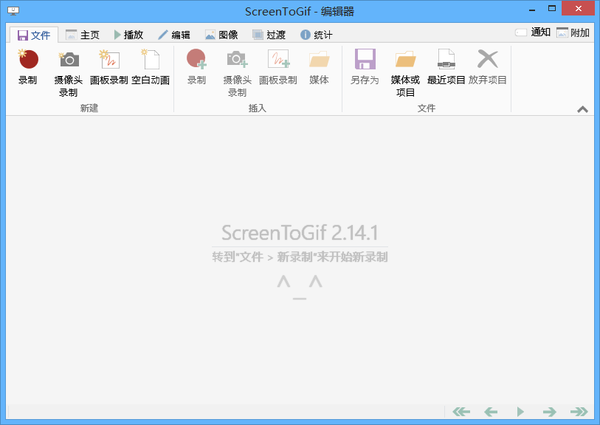Switch to the 文件 ribbon tab
Screen dimensions: 600x425
tap(34, 35)
